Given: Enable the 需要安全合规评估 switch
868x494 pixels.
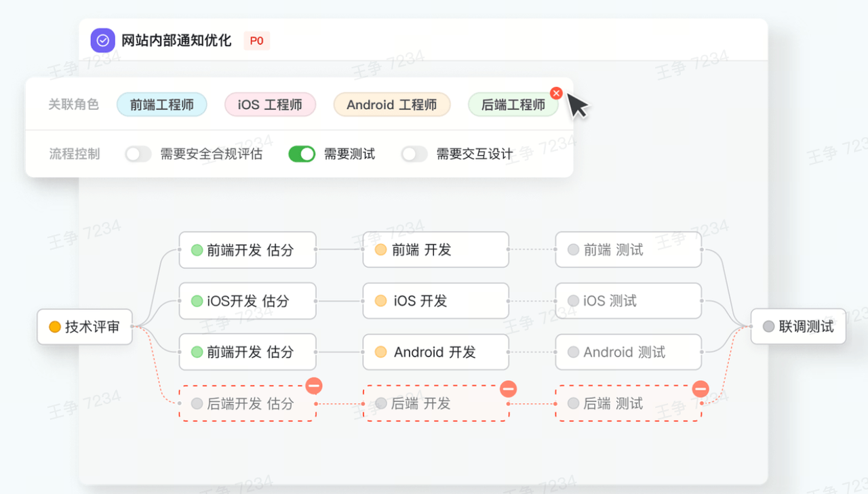Looking at the screenshot, I should tap(138, 155).
